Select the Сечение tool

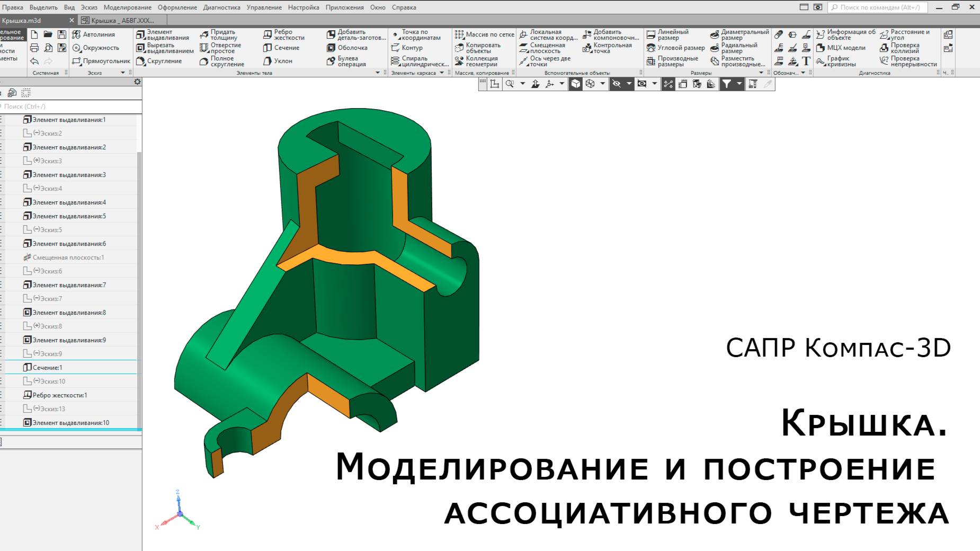[x=281, y=47]
